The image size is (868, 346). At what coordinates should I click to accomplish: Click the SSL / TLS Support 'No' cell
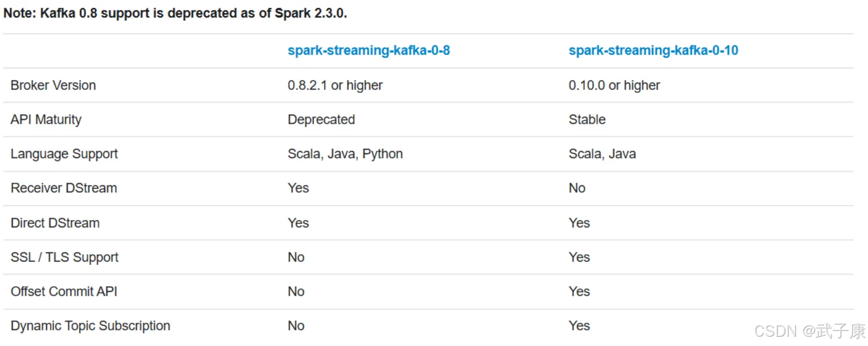tap(296, 257)
